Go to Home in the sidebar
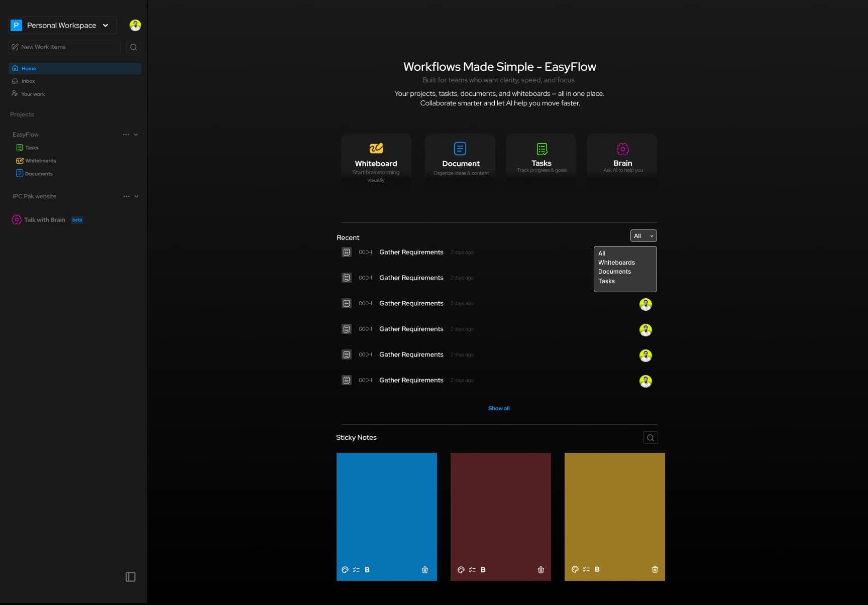 pyautogui.click(x=75, y=68)
